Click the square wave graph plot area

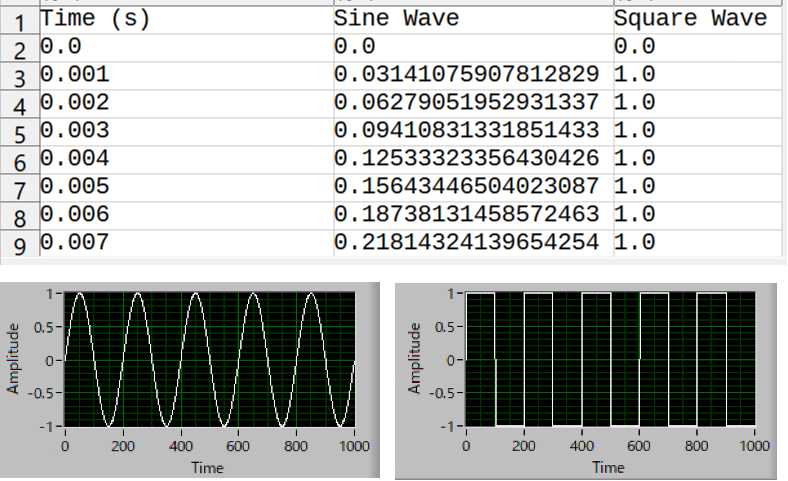click(x=611, y=359)
